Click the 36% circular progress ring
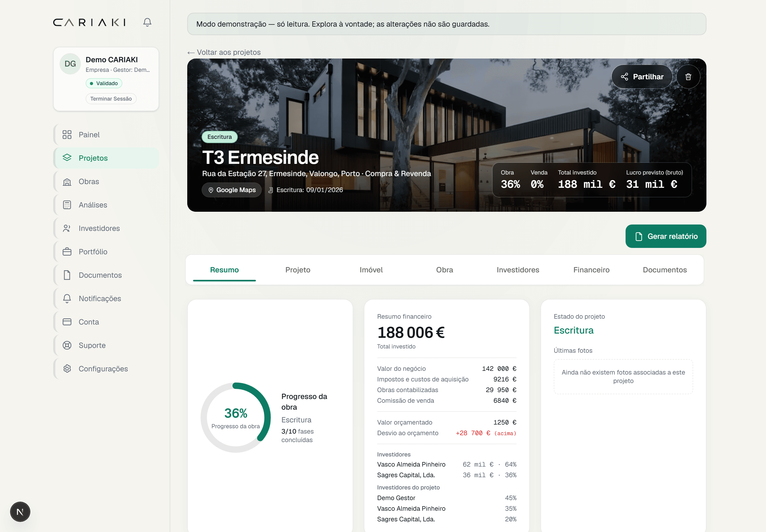The image size is (766, 532). coord(236,417)
